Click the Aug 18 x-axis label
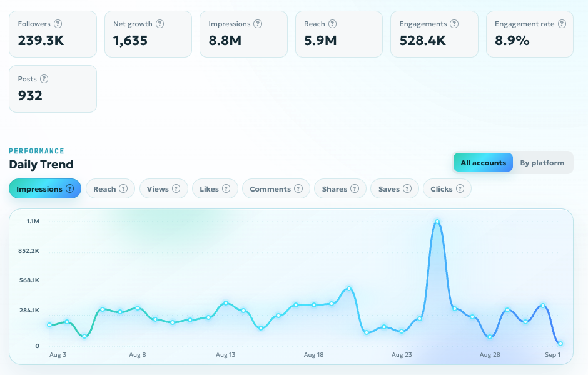The height and width of the screenshot is (375, 588). (313, 355)
